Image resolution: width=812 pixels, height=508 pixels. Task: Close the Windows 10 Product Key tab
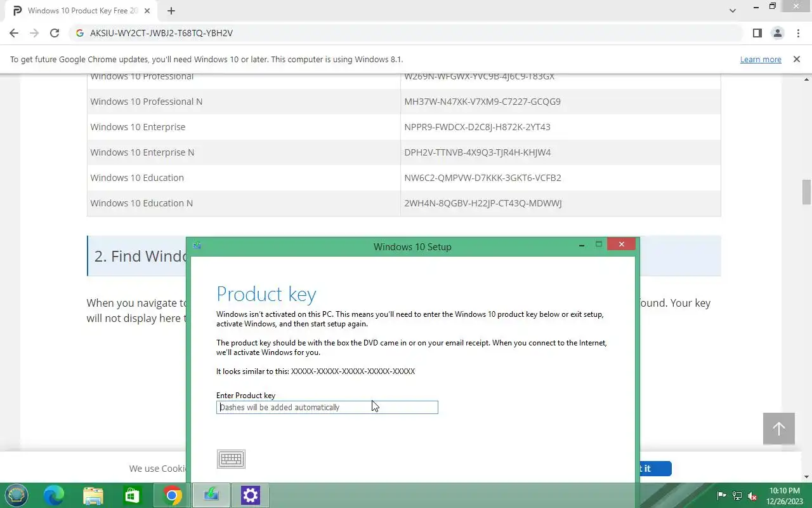(x=148, y=11)
